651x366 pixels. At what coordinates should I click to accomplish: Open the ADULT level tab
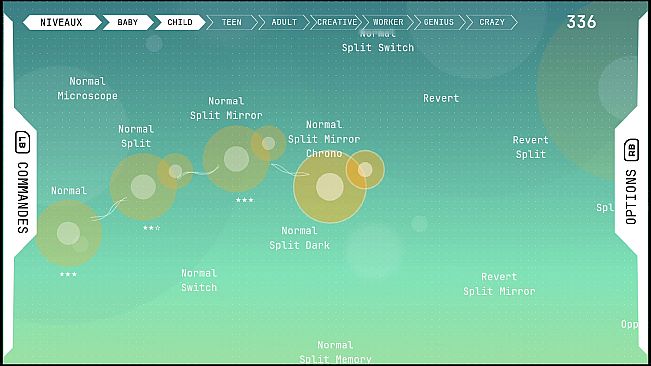point(284,22)
